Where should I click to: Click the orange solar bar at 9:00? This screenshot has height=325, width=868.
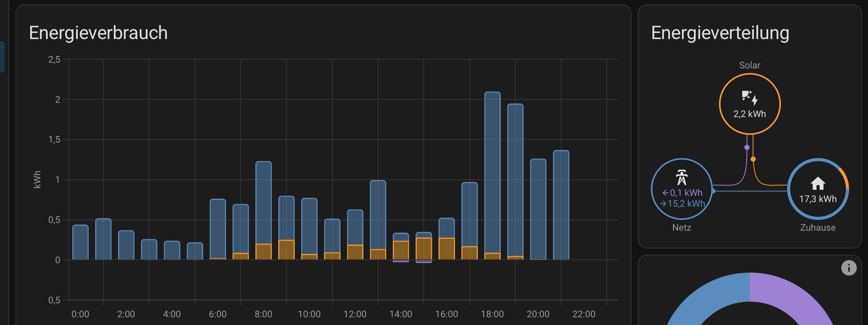[x=286, y=250]
